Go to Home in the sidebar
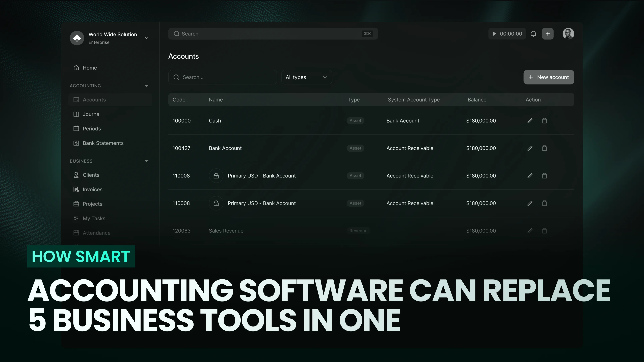644x362 pixels. [x=110, y=68]
